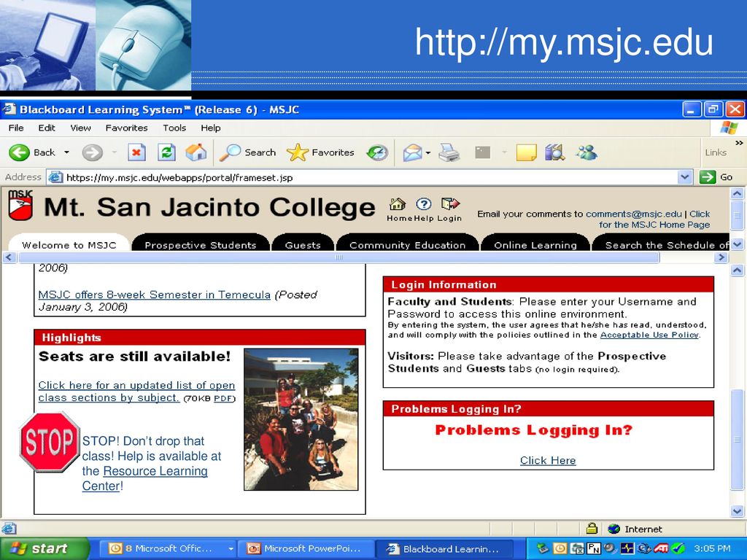Viewport: 747px width, 560px height.
Task: Click the yellow note toolbar icon
Action: 526,152
